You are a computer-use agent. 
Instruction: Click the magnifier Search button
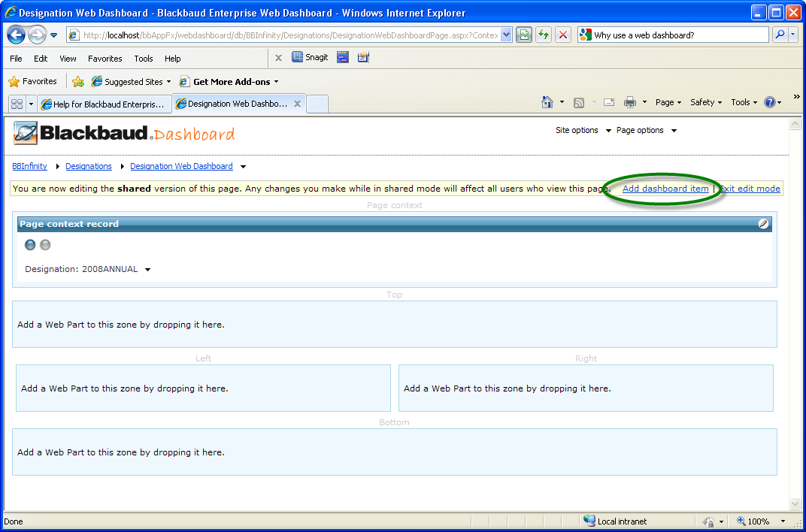click(x=780, y=35)
